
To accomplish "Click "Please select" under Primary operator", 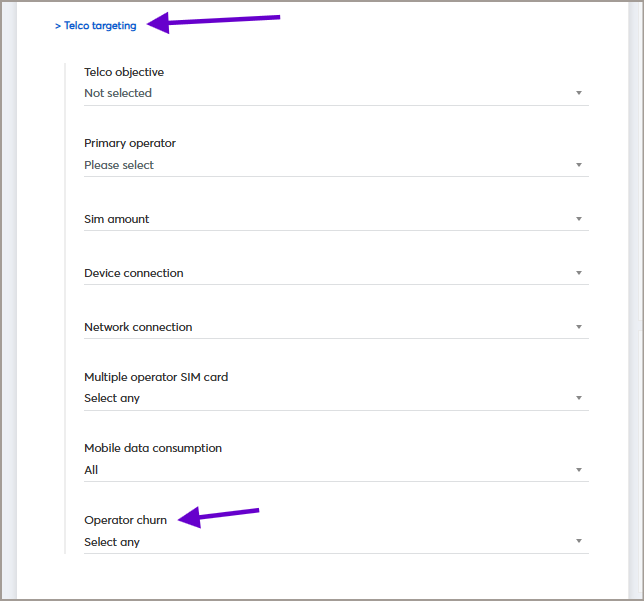I will 119,165.
